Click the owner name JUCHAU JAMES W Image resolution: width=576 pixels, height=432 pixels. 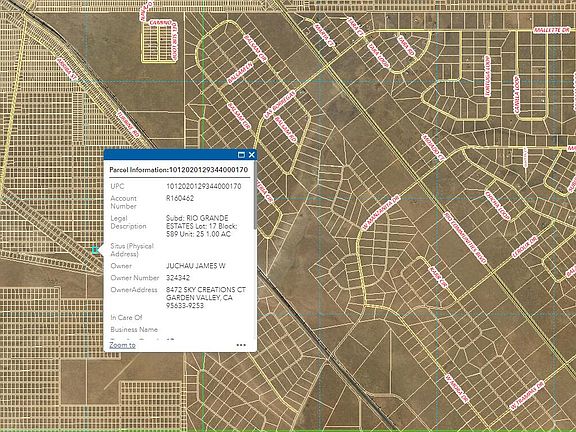195,266
